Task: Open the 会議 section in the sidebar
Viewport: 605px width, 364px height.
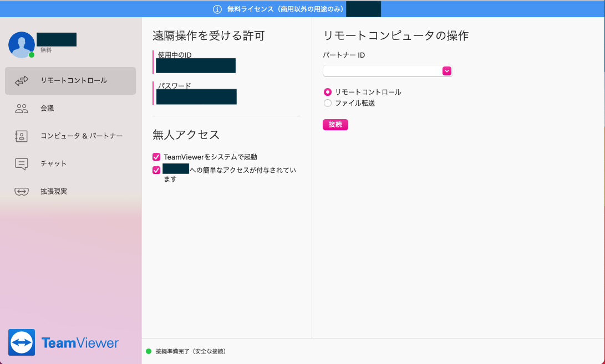Action: (x=47, y=109)
